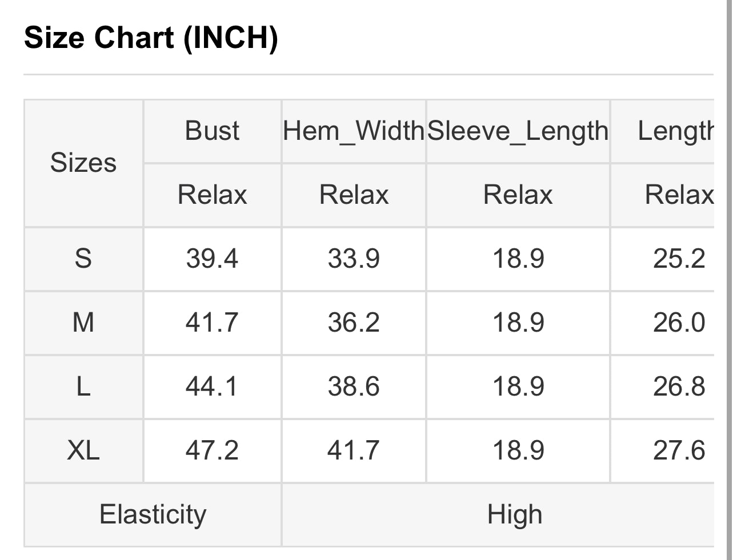Click the 39.4 bust value for S

point(212,259)
